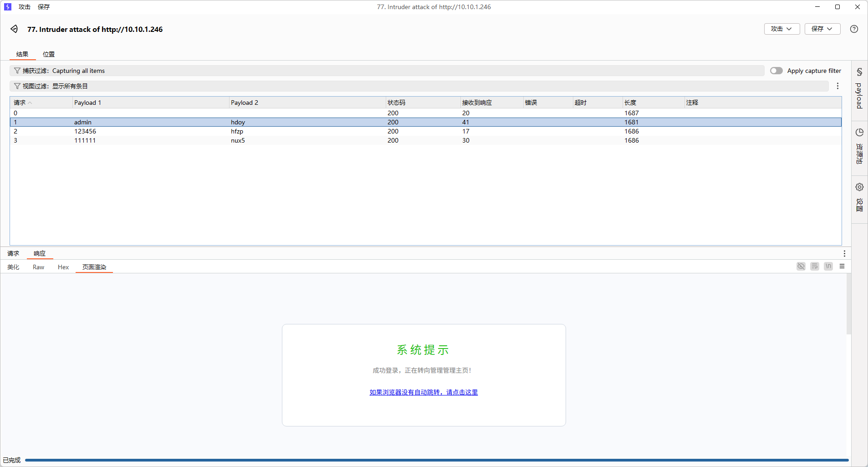Screen dimensions: 868x467
Task: Expand the 保存 dropdown button at top right
Action: (822, 29)
